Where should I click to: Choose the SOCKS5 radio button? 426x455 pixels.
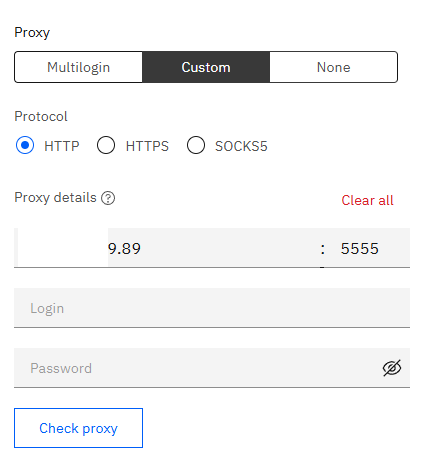(196, 145)
